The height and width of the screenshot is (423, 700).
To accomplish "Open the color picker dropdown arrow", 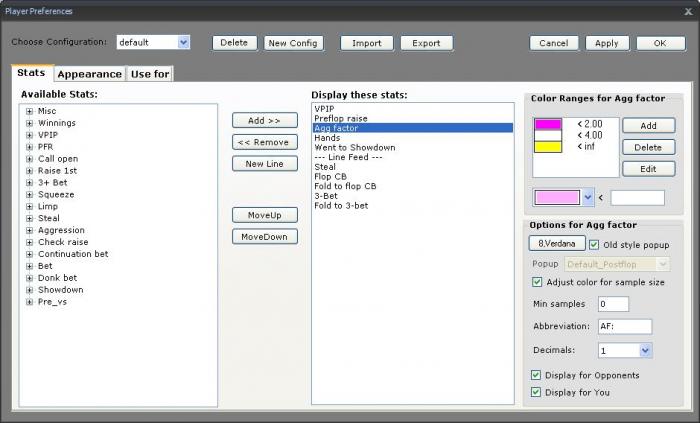I will (588, 197).
